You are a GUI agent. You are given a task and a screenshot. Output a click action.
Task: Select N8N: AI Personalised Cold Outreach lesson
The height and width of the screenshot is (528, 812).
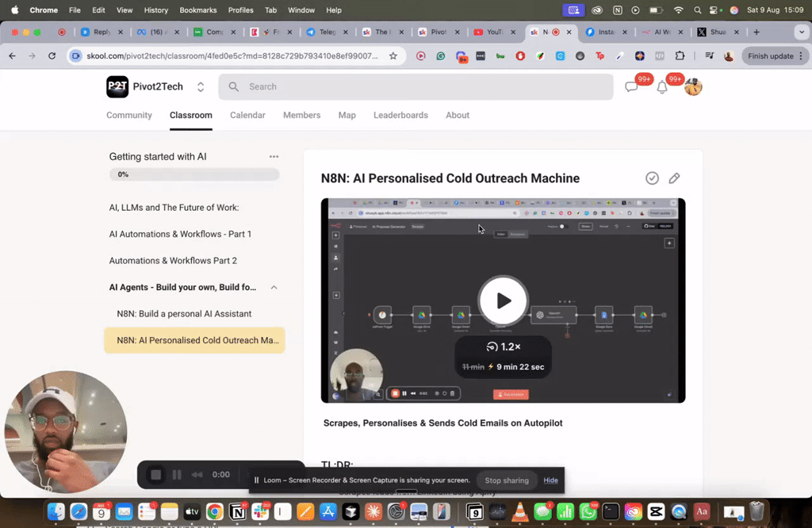click(194, 340)
